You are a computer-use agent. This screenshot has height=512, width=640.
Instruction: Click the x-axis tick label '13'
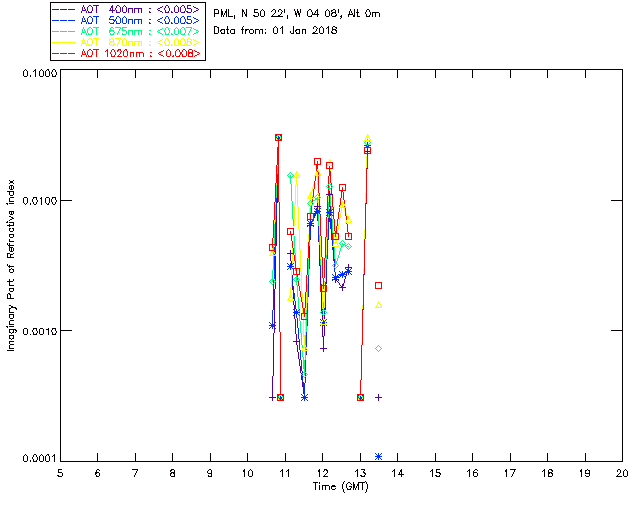pyautogui.click(x=360, y=473)
